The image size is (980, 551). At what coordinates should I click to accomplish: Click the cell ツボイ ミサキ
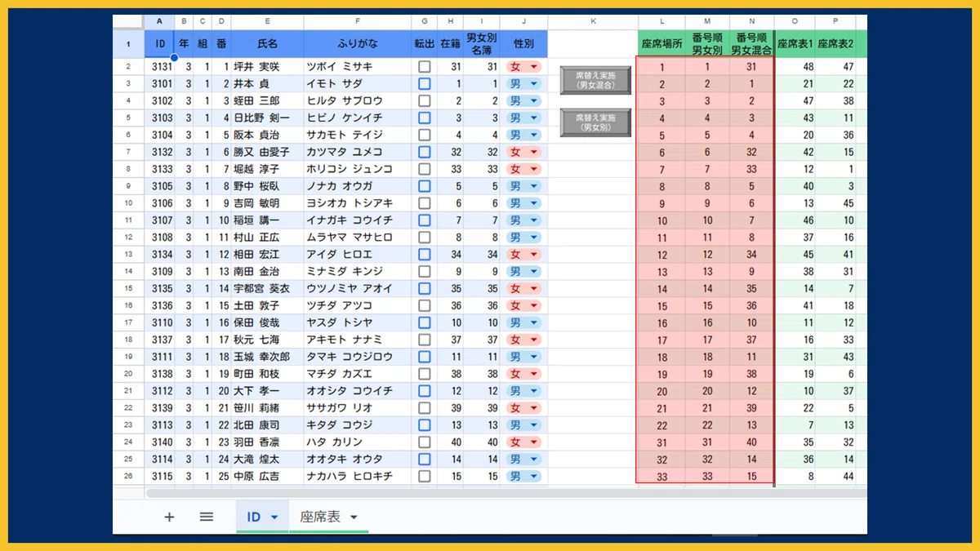tap(357, 67)
